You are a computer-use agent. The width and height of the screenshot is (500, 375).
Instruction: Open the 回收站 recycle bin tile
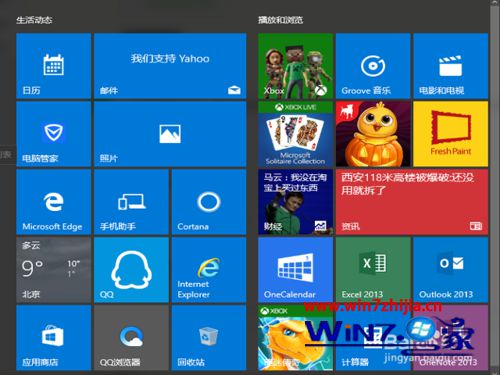(x=209, y=338)
